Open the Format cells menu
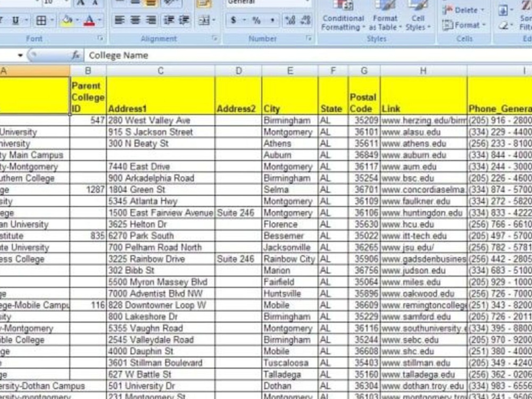Viewport: 532px width, 399px height. click(x=464, y=25)
